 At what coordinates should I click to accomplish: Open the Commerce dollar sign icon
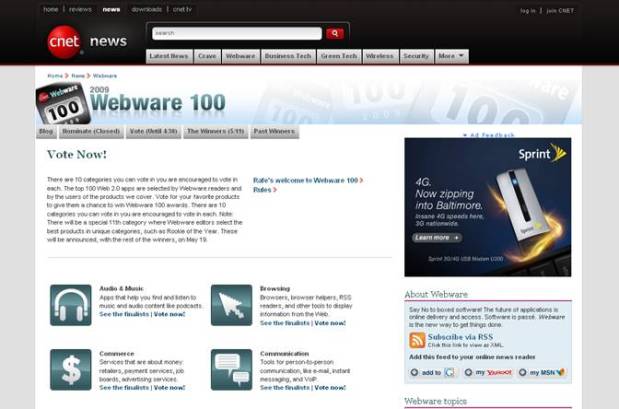[71, 370]
